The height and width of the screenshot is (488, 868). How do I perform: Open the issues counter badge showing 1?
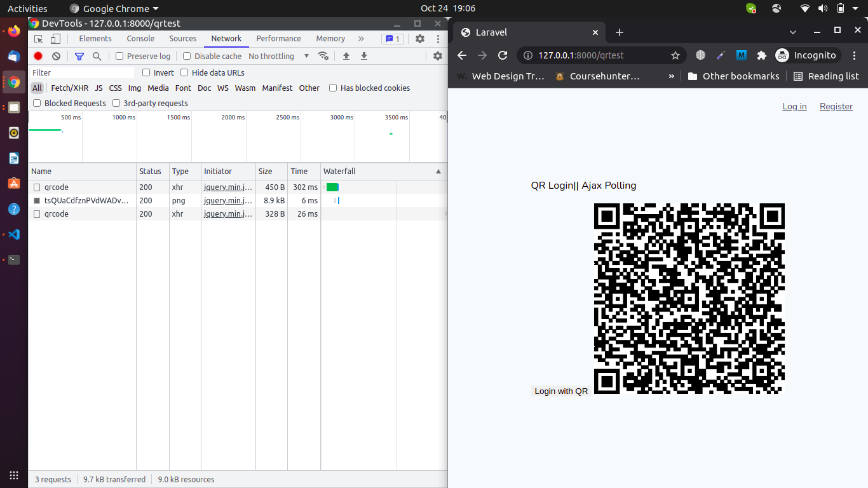click(x=392, y=39)
